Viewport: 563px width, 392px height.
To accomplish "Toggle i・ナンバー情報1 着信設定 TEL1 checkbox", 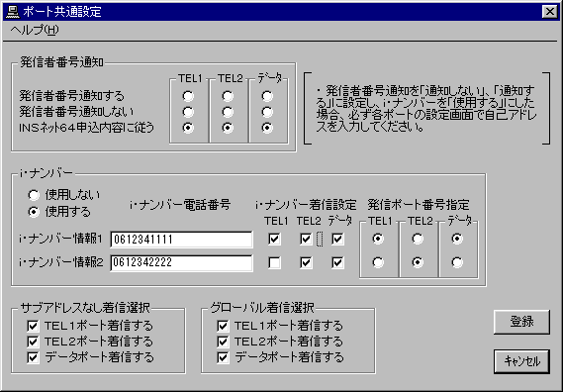I will pos(274,240).
